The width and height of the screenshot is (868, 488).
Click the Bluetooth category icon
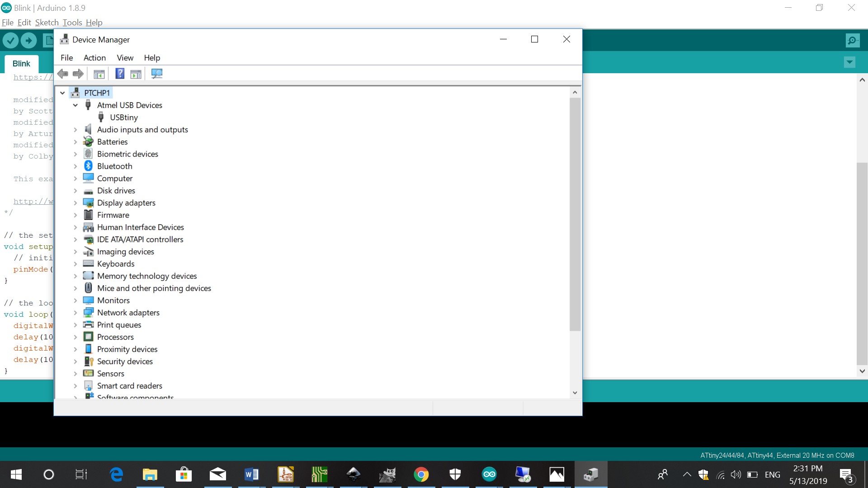click(x=89, y=166)
